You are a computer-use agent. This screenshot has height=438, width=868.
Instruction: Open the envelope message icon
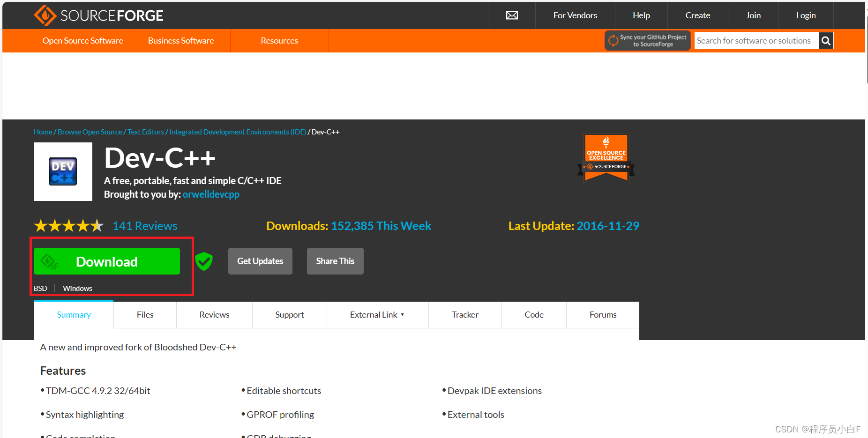511,15
